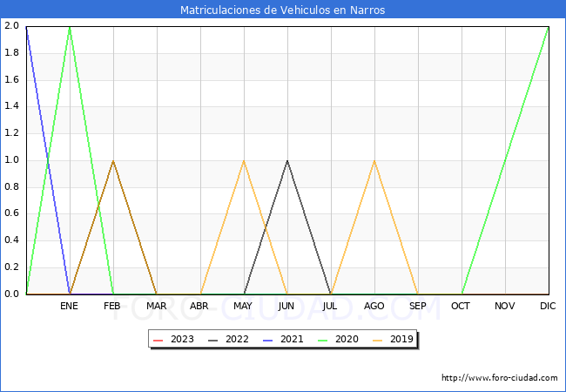The height and width of the screenshot is (392, 566).
Task: Click the 2020 green legend swatch
Action: (x=323, y=340)
